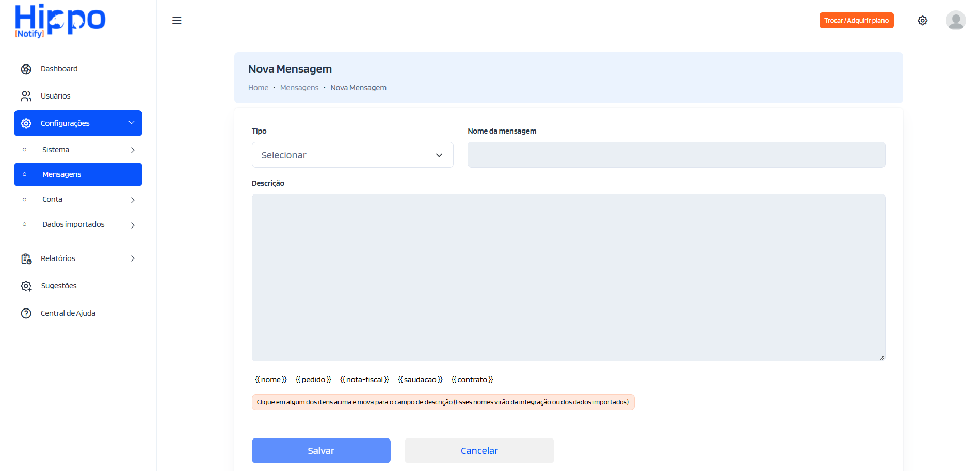980x471 pixels.
Task: Click the Usuários people icon
Action: (x=26, y=96)
